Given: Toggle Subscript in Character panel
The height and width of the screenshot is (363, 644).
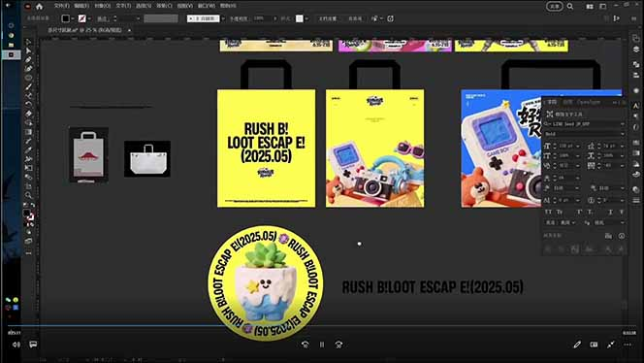Looking at the screenshot, I should (590, 212).
